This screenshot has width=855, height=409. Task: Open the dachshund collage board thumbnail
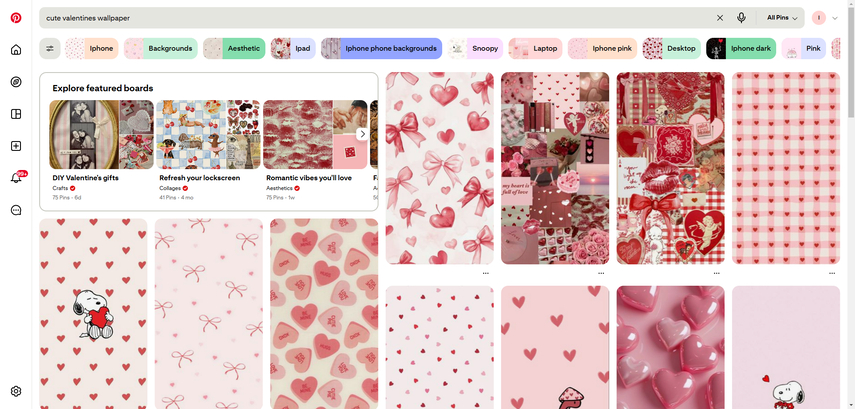(x=208, y=135)
